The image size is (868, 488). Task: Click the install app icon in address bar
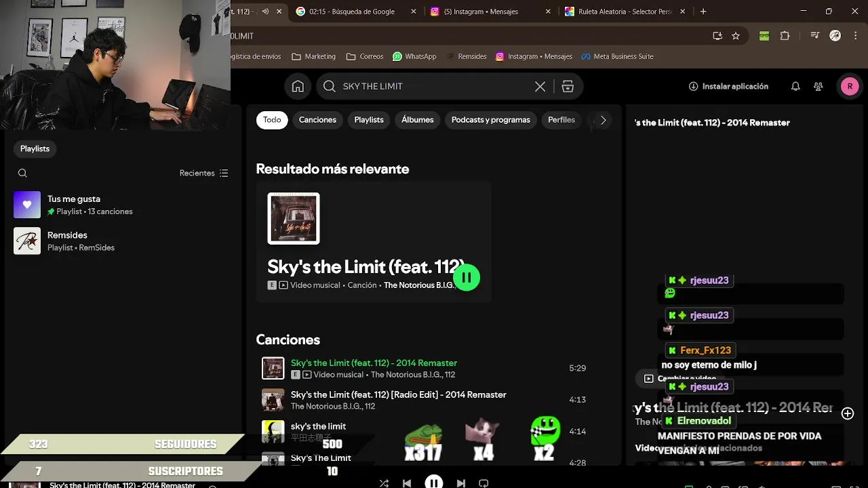[x=717, y=36]
